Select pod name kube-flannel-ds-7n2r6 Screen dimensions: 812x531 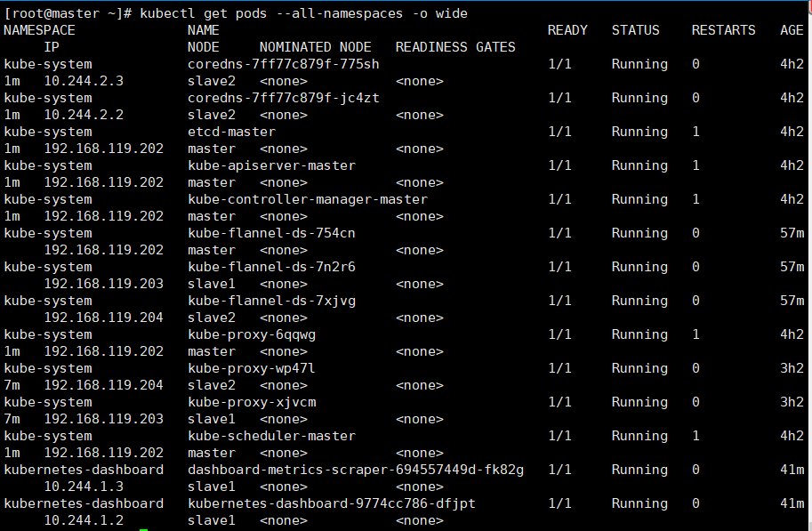(x=271, y=267)
